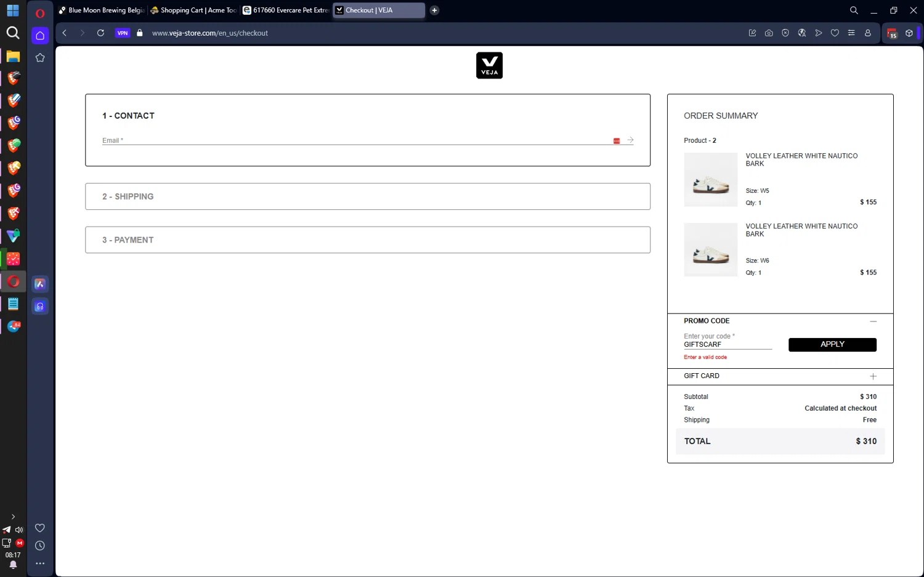Open the ad blocker shield icon
Screen dimensions: 924x577
point(785,33)
